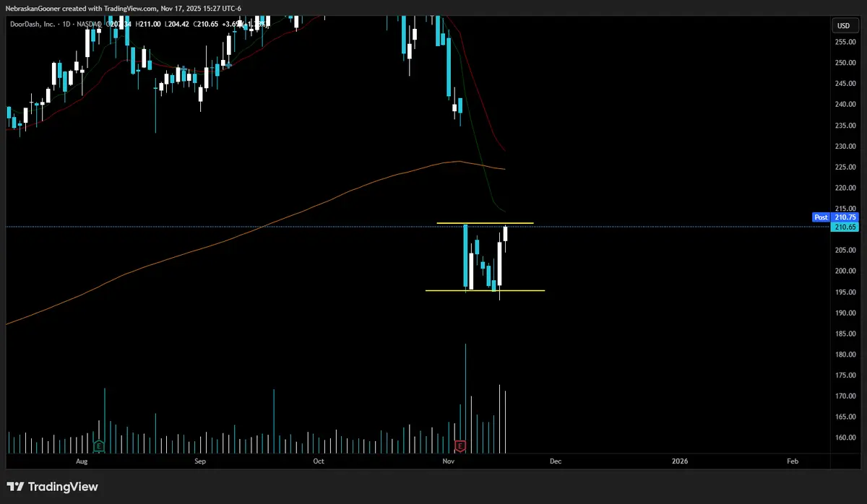Click the L204.42 low value in legend
The image size is (867, 504).
pyautogui.click(x=176, y=25)
